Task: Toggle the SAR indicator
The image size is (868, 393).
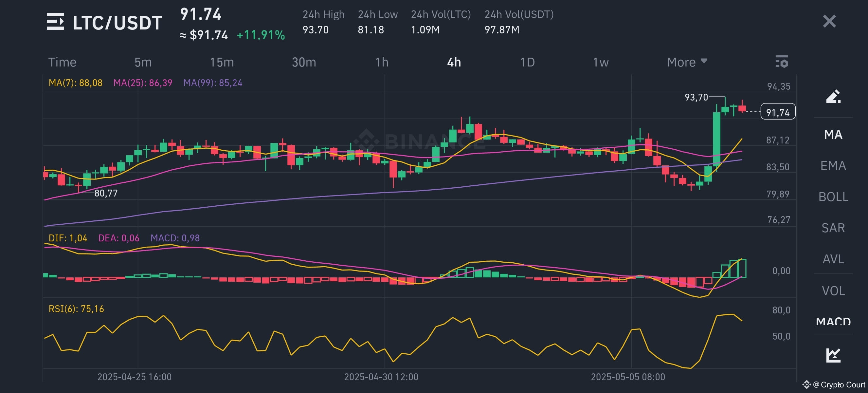Action: pyautogui.click(x=833, y=228)
